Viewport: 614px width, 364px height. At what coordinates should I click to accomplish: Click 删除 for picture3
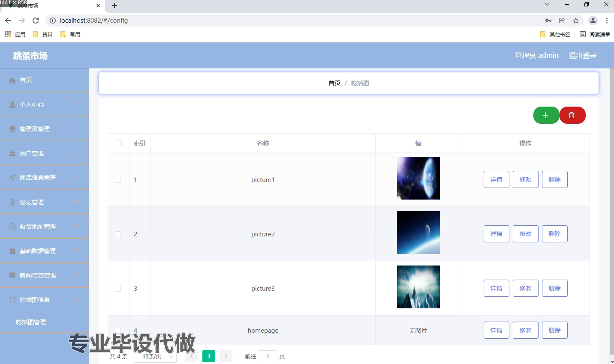(555, 288)
